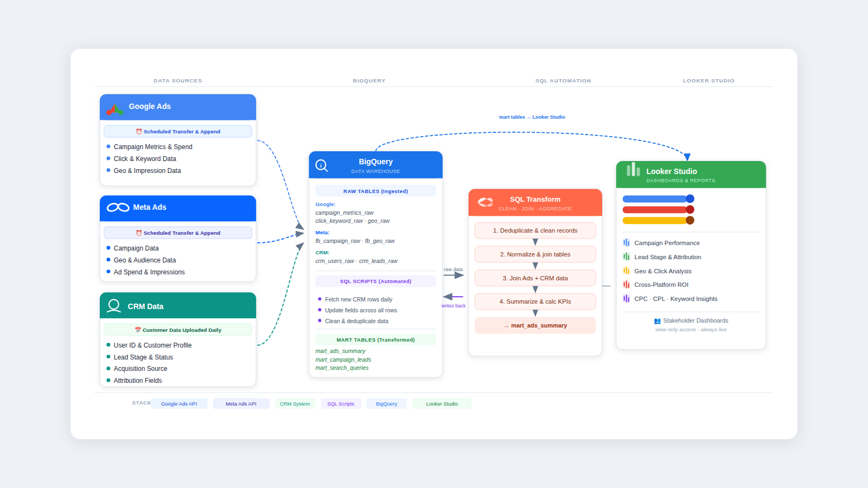Click the Campaign Performance chart icon
This screenshot has height=488, width=868.
627,243
